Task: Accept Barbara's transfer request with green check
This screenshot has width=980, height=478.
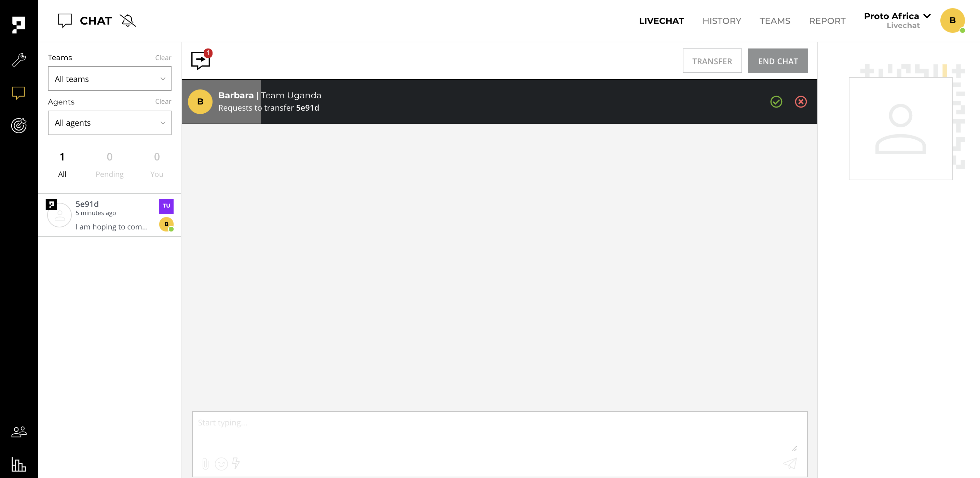Action: (776, 101)
